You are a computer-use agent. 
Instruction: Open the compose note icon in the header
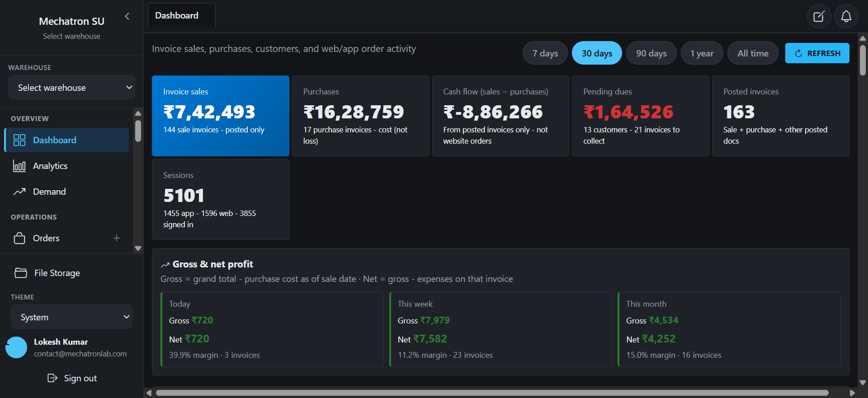[819, 16]
